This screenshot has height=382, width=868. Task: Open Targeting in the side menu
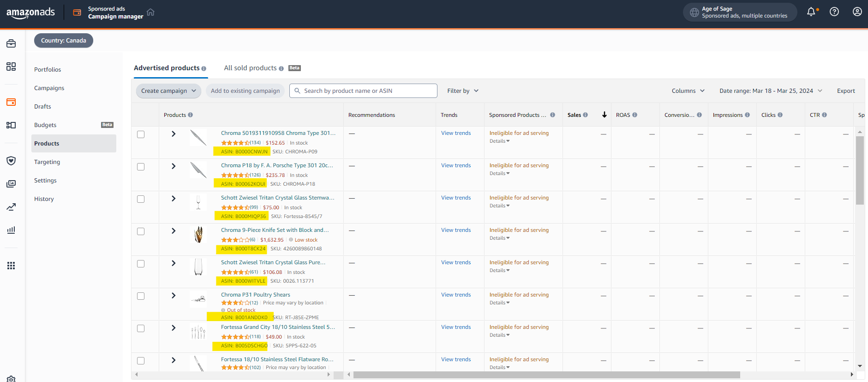click(x=47, y=162)
